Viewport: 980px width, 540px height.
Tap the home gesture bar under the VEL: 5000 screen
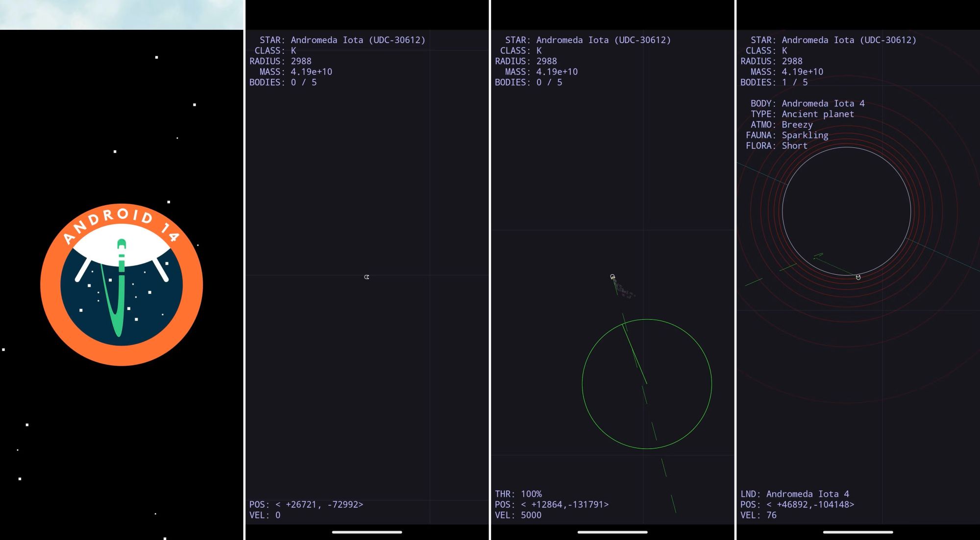pos(612,532)
